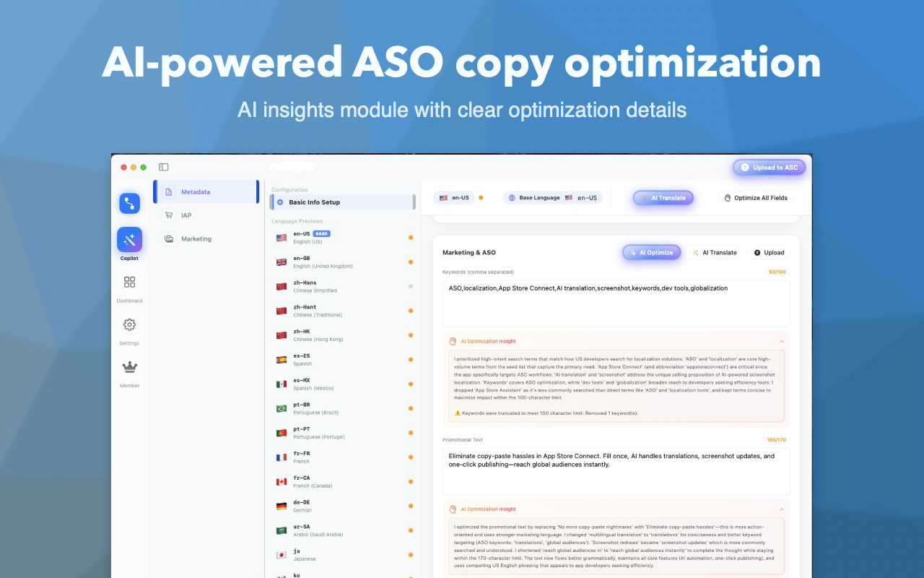Click the UK flag for en-GB
The height and width of the screenshot is (578, 924).
click(x=282, y=262)
